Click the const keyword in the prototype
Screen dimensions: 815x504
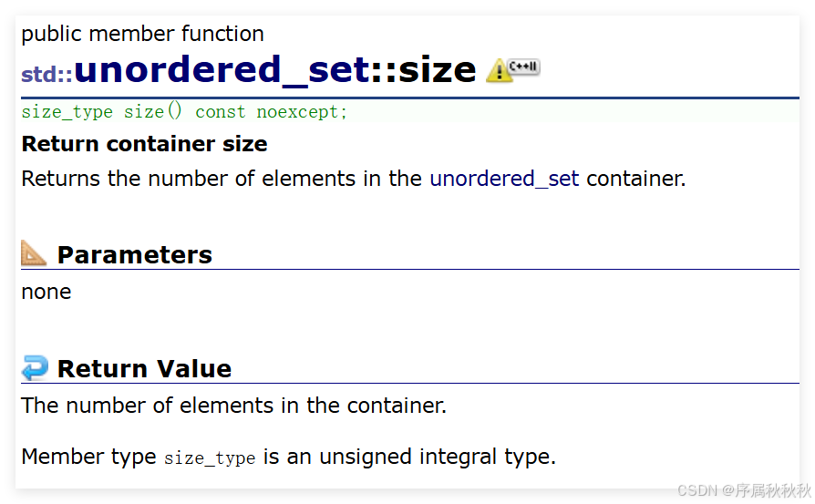pos(220,112)
